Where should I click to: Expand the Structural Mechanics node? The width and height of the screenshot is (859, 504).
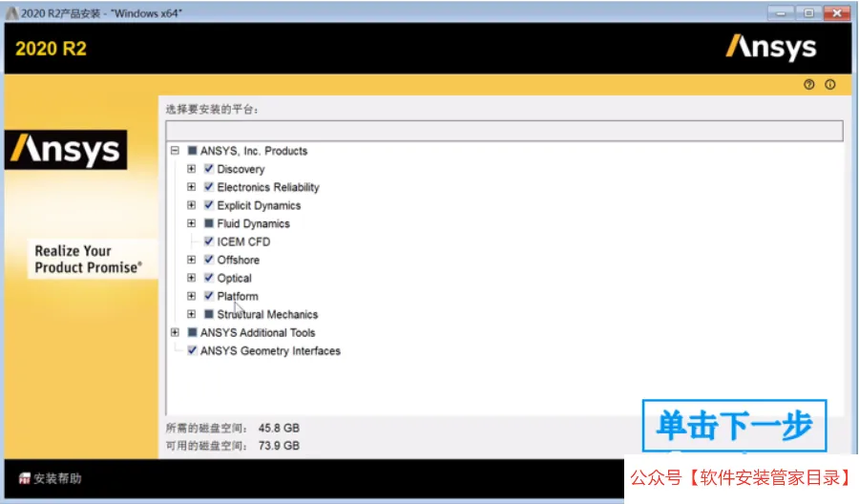191,314
